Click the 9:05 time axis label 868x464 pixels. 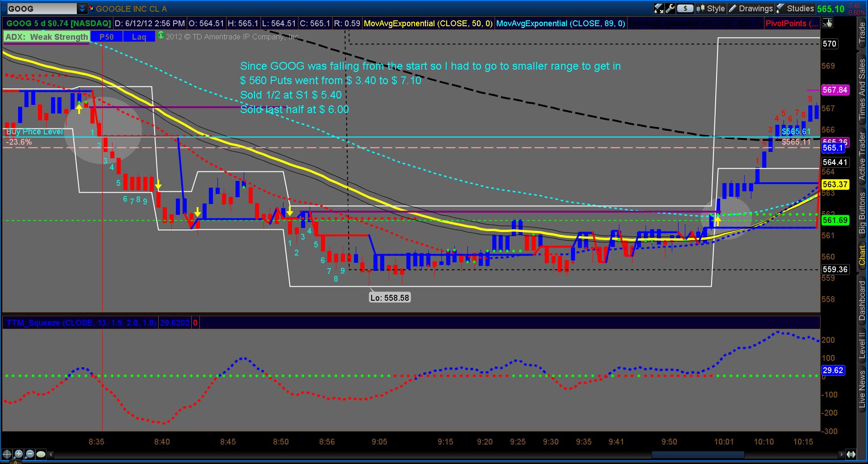[x=379, y=441]
